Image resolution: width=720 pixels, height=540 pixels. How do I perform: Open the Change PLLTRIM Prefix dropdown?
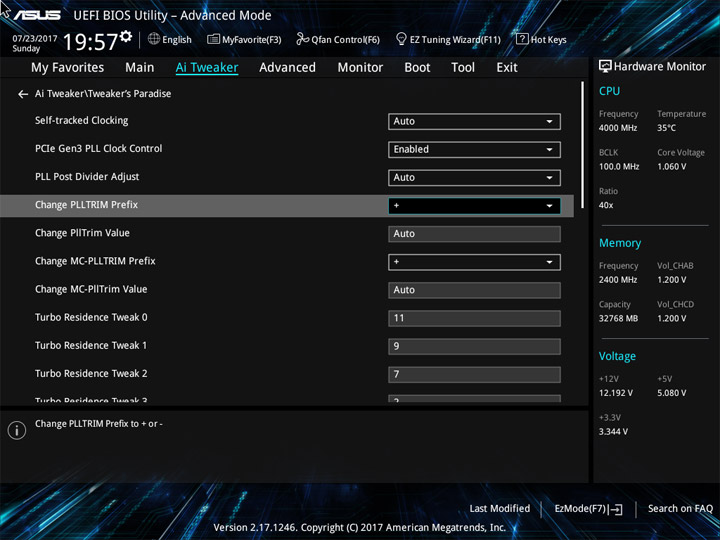coord(474,206)
